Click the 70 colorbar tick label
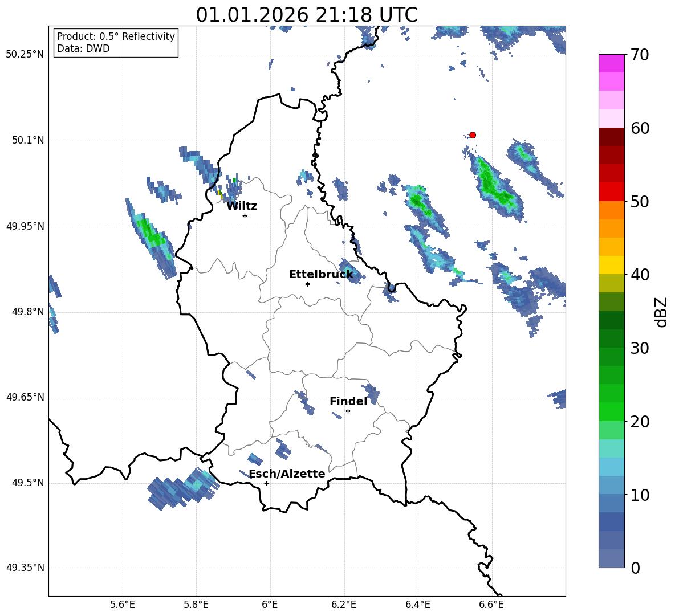The image size is (675, 616). click(x=639, y=55)
